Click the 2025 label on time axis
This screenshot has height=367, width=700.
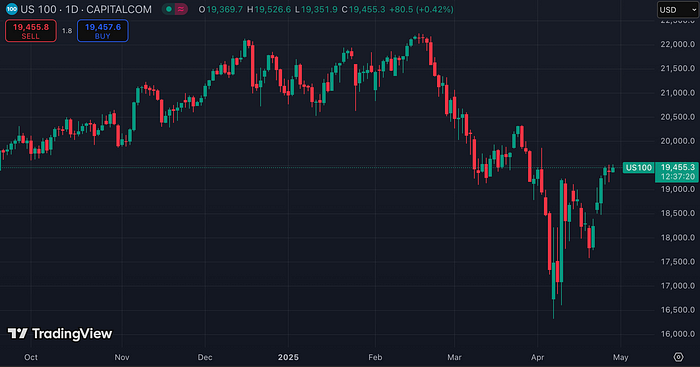pyautogui.click(x=288, y=357)
